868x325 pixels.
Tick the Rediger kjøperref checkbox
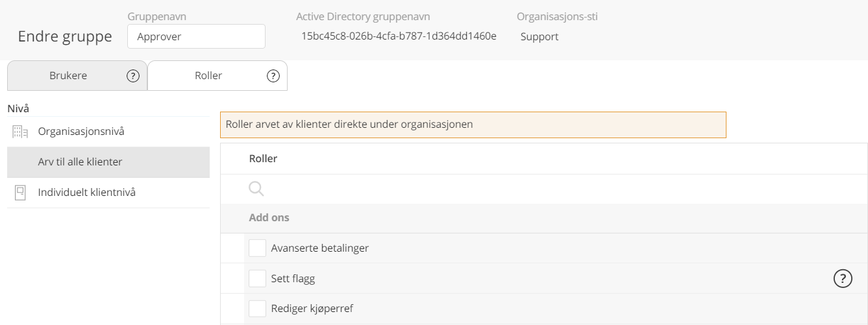click(258, 309)
